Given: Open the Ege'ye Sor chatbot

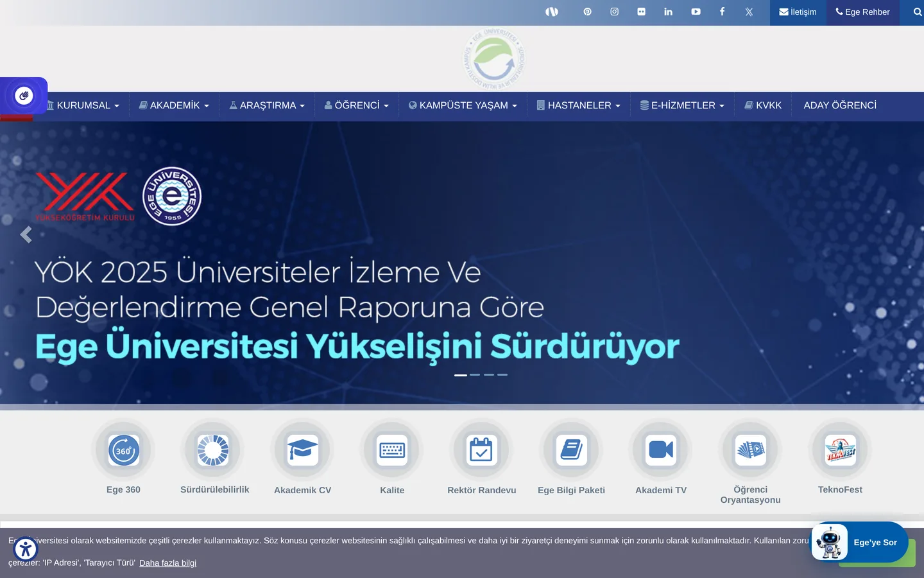Looking at the screenshot, I should pos(860,543).
